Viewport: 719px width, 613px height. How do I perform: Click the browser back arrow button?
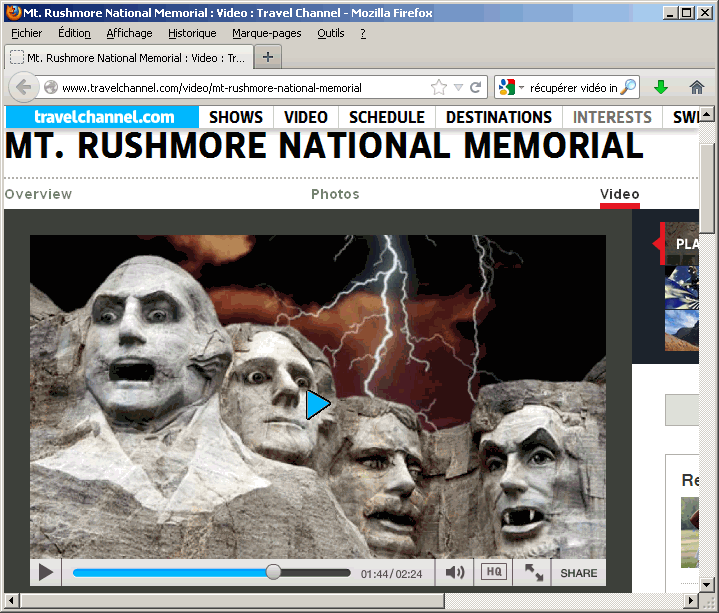click(23, 87)
